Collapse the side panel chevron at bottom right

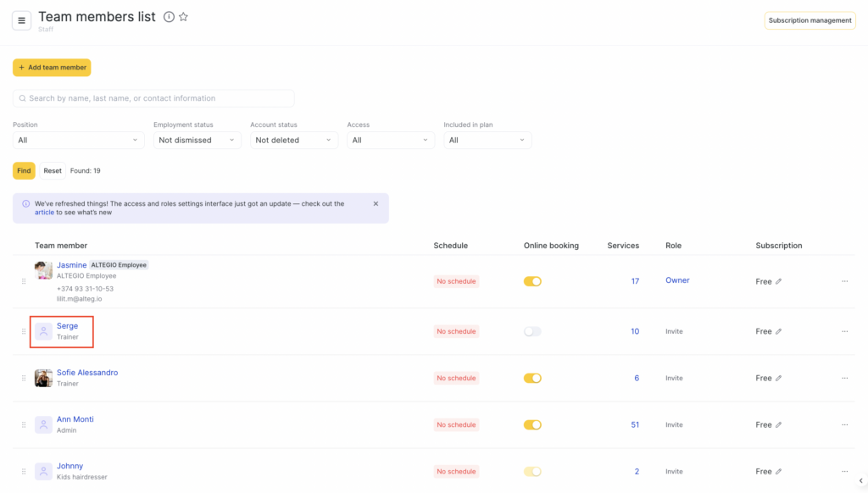(860, 481)
